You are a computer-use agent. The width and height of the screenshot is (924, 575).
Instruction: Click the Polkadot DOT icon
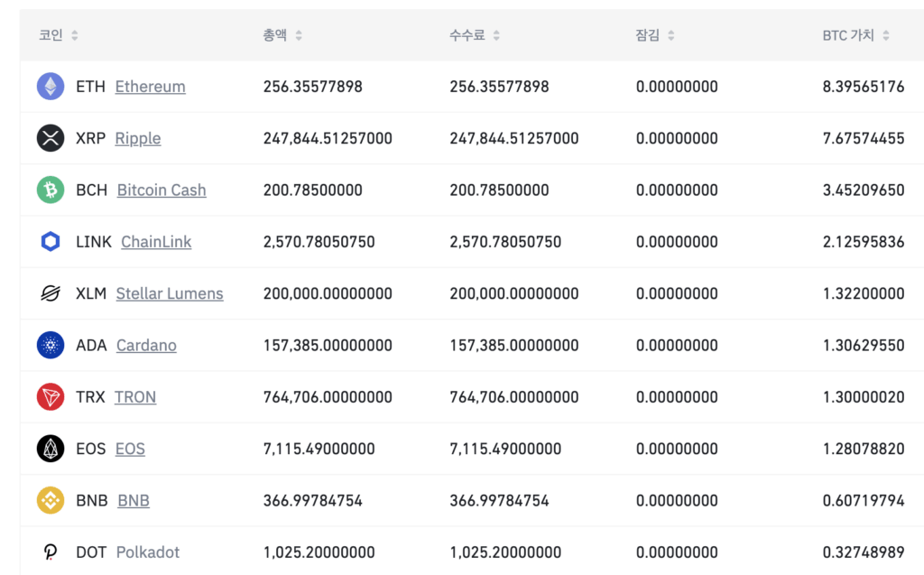(x=51, y=552)
